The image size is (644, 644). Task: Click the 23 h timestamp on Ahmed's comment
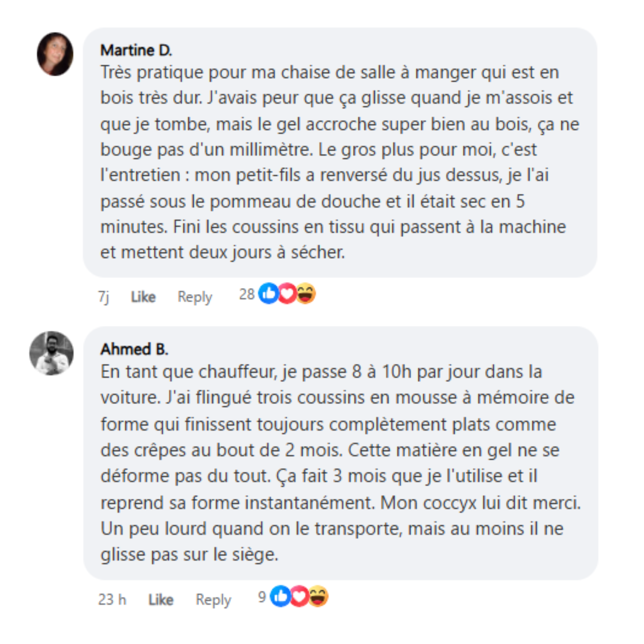(x=112, y=600)
